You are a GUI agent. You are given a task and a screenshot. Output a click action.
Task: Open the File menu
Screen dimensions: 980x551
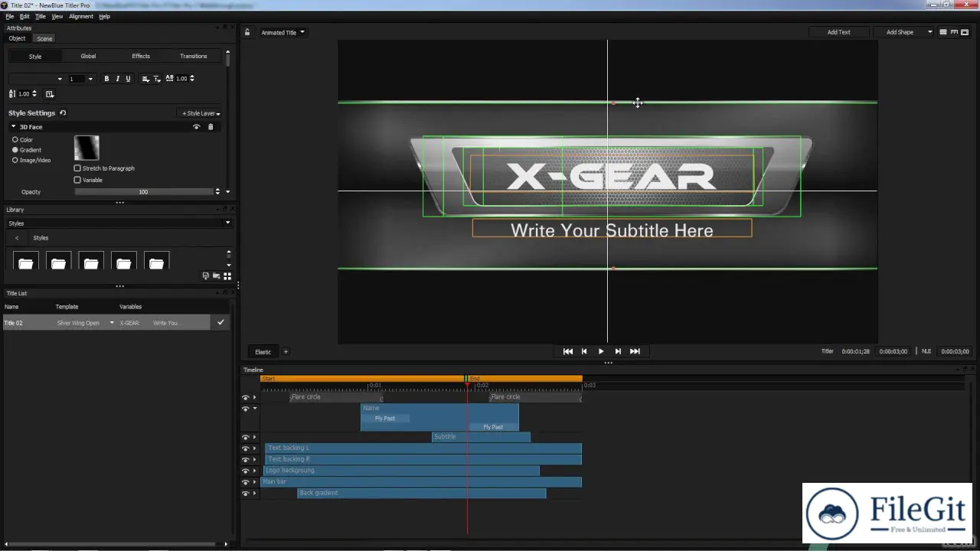click(x=9, y=16)
